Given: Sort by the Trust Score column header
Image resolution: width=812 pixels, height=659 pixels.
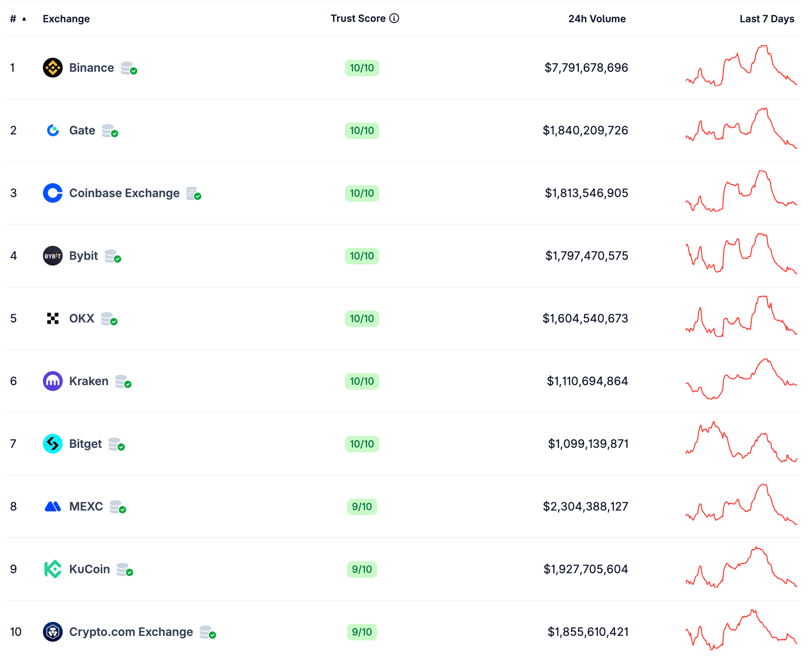Looking at the screenshot, I should pos(358,19).
